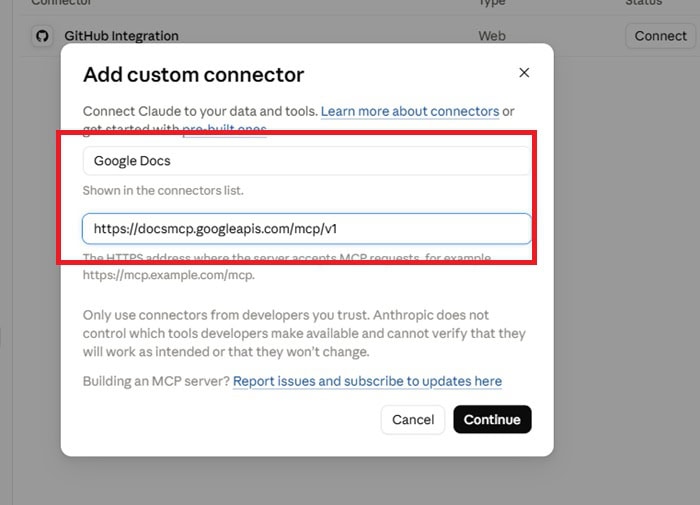Viewport: 700px width, 505px height.
Task: Click the MCP server URL field
Action: tap(307, 229)
